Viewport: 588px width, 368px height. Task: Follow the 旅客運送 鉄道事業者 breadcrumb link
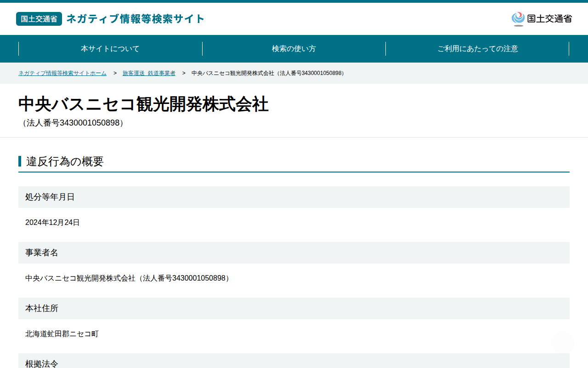click(x=149, y=73)
